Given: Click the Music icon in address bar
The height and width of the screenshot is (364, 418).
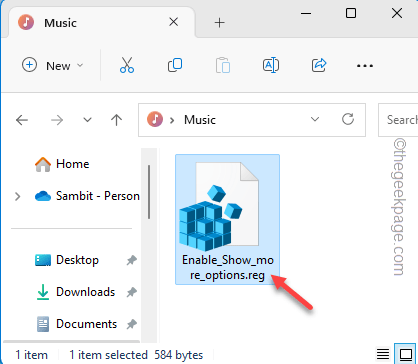Looking at the screenshot, I should [155, 119].
